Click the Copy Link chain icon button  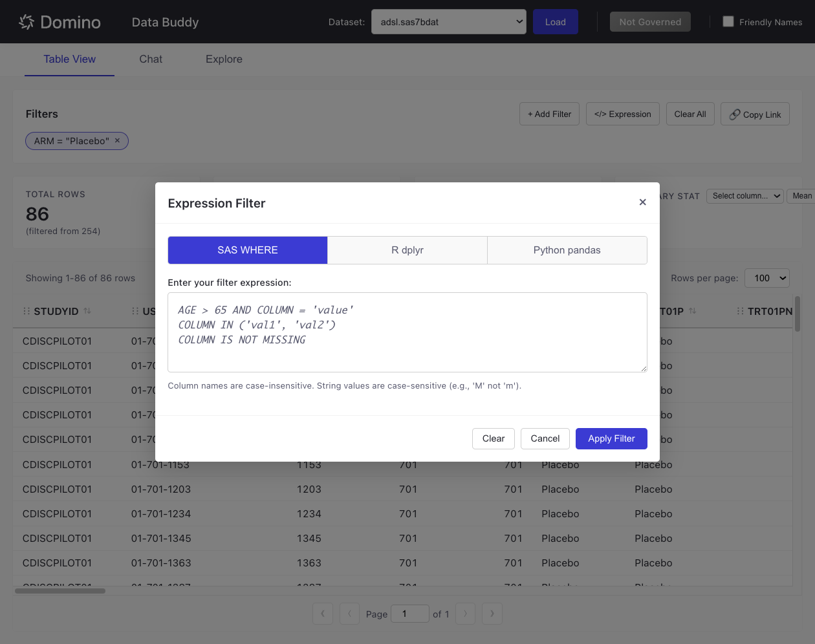click(x=754, y=114)
